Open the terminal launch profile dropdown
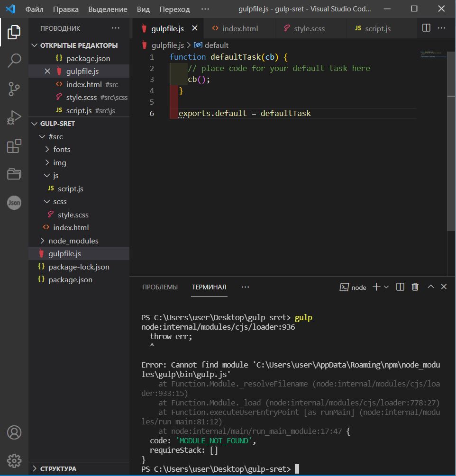Viewport: 456px width, 476px height. click(x=386, y=287)
